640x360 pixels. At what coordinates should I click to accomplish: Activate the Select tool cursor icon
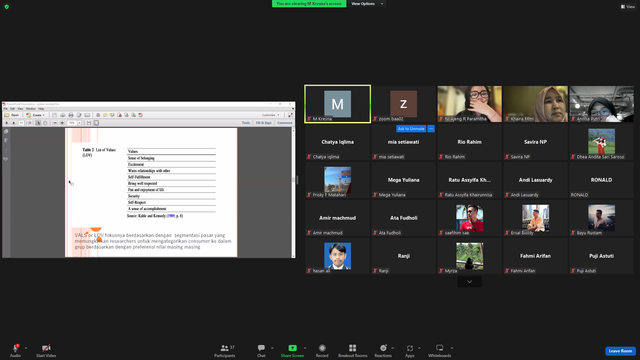38,123
